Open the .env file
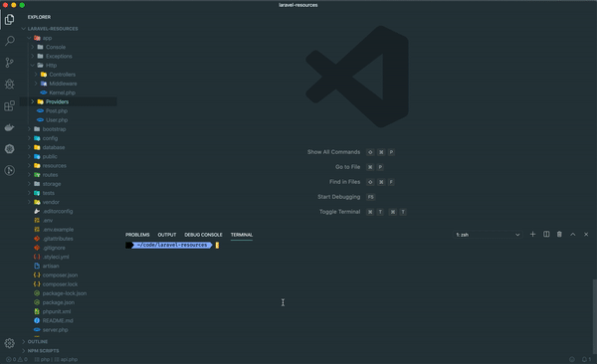 coord(48,221)
